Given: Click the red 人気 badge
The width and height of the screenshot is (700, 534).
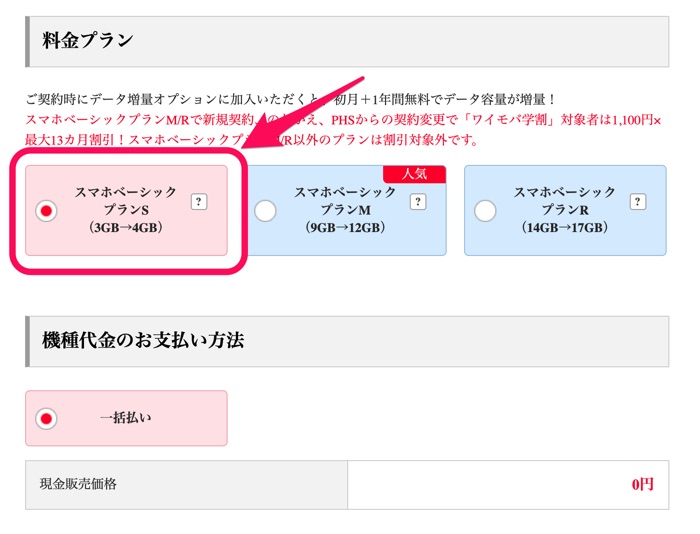Looking at the screenshot, I should click(415, 174).
